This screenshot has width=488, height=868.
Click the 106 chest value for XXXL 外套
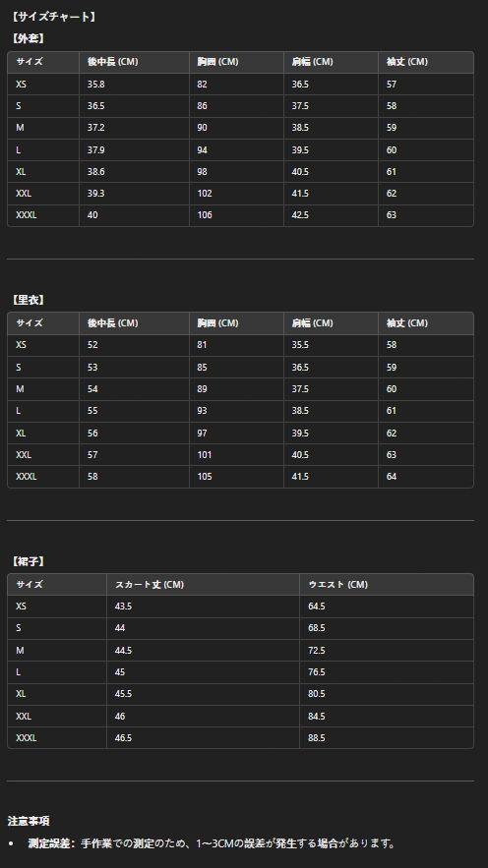(x=205, y=215)
